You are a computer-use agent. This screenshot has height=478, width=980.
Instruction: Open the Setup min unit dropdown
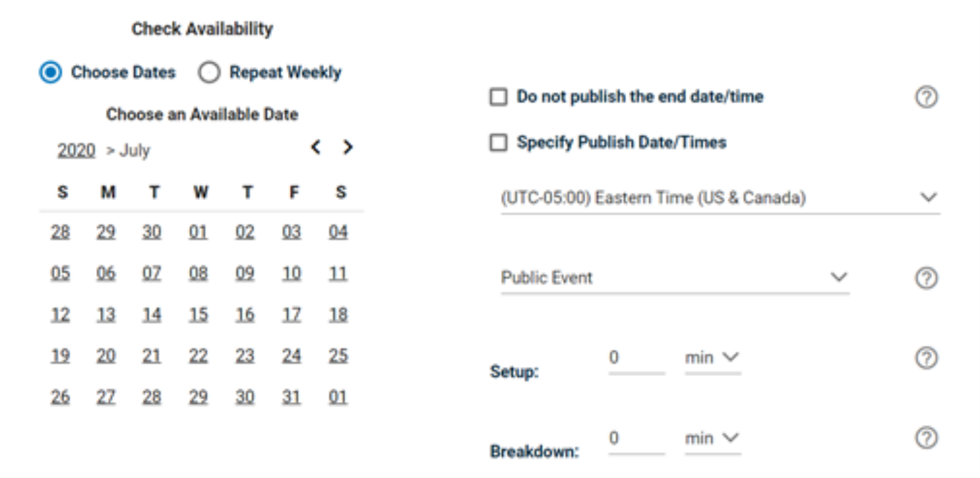point(712,358)
